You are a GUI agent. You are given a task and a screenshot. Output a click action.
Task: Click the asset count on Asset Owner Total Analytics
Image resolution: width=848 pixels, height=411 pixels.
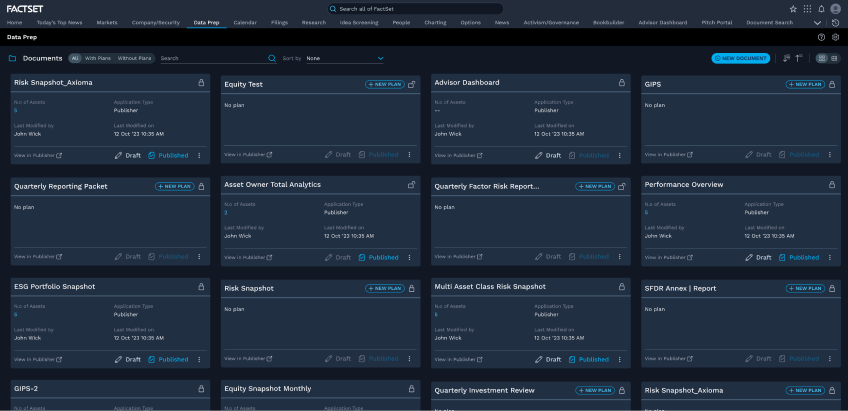[226, 213]
